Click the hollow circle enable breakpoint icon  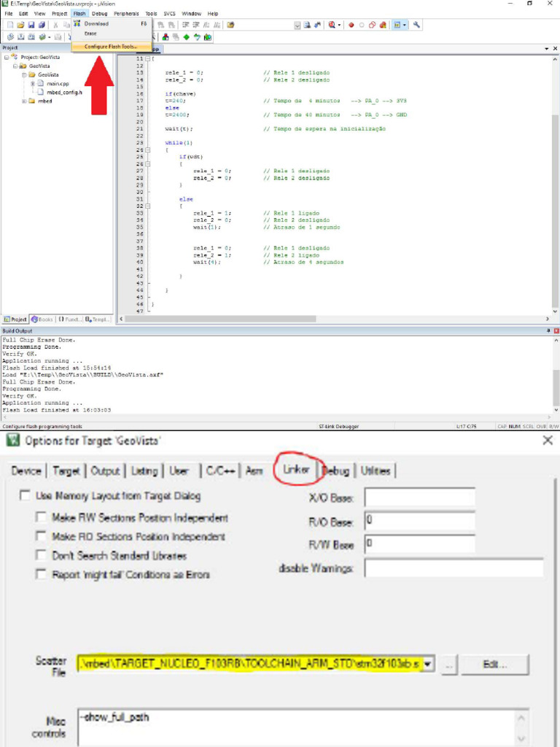tap(362, 25)
